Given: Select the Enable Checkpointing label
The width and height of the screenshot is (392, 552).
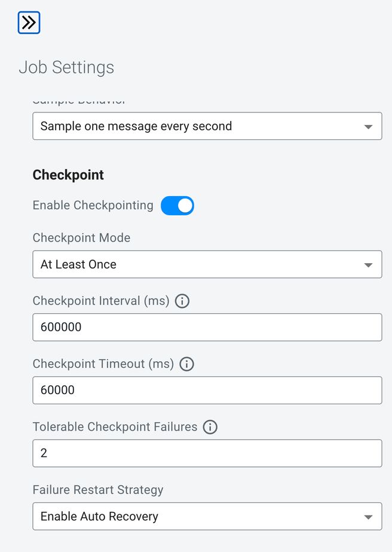Looking at the screenshot, I should pyautogui.click(x=93, y=205).
